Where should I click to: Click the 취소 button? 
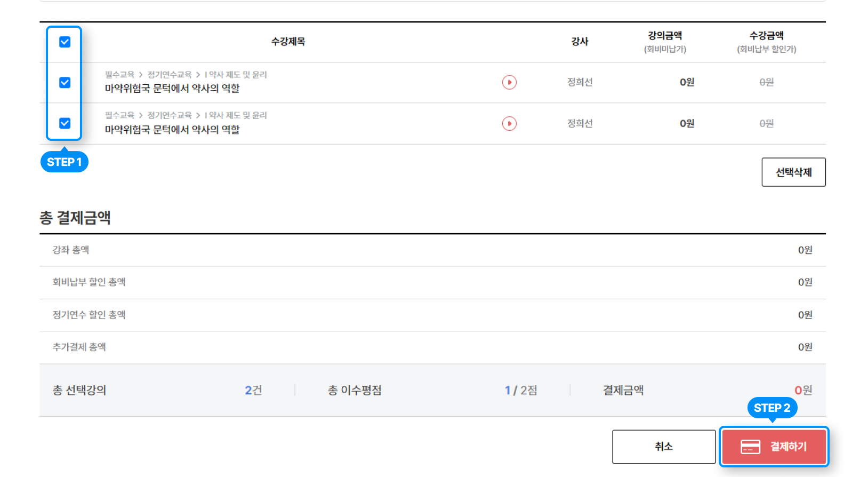click(664, 447)
